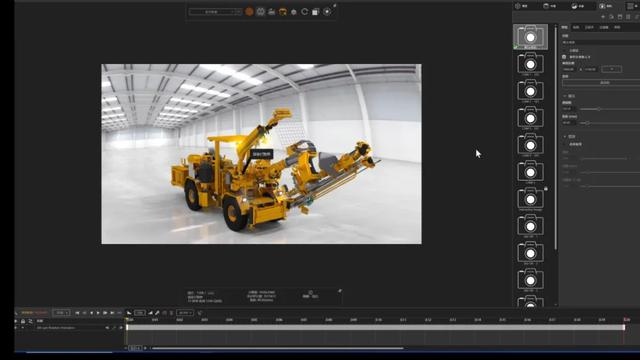Open the dropdown right of timeline wrench icon
The height and width of the screenshot is (360, 640).
pyautogui.click(x=185, y=313)
